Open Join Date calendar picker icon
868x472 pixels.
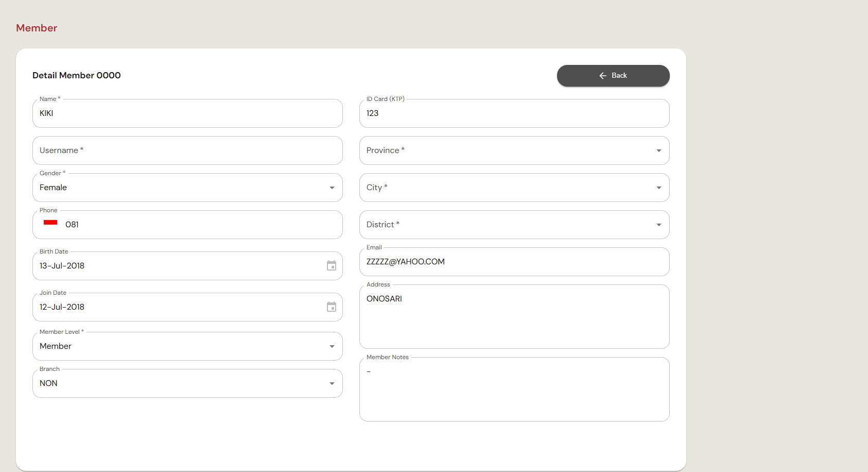pyautogui.click(x=332, y=307)
